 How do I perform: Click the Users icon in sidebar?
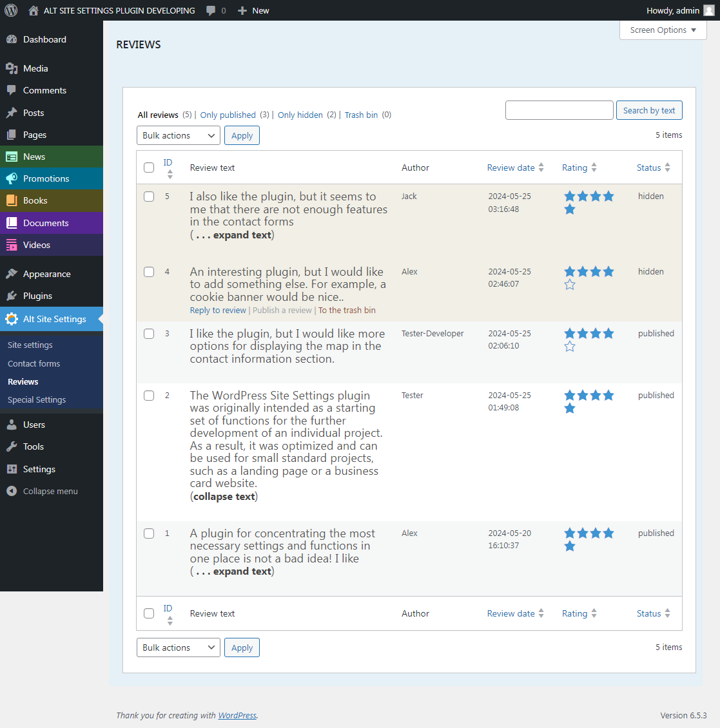[12, 425]
